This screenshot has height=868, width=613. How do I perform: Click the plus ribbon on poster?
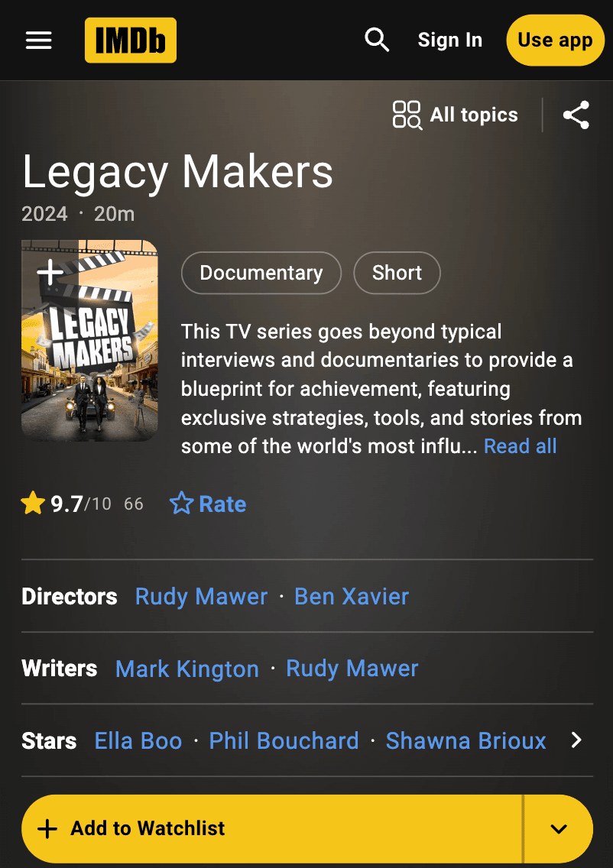tap(50, 271)
